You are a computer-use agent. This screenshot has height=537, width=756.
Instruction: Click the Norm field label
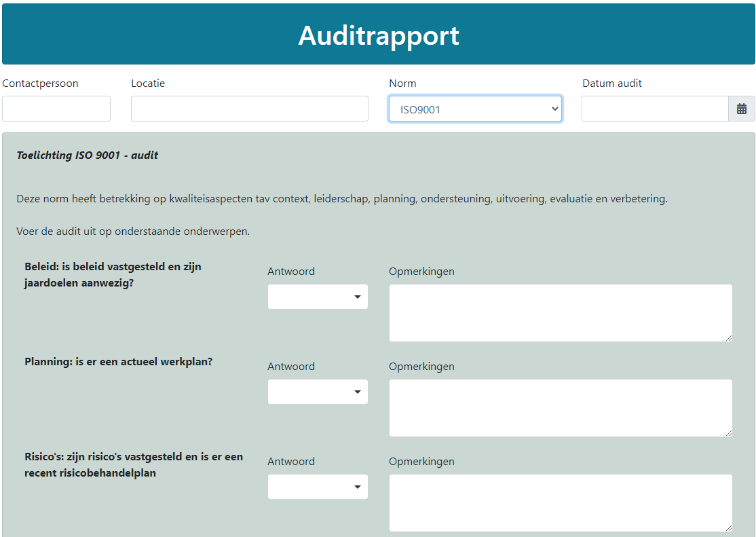402,83
